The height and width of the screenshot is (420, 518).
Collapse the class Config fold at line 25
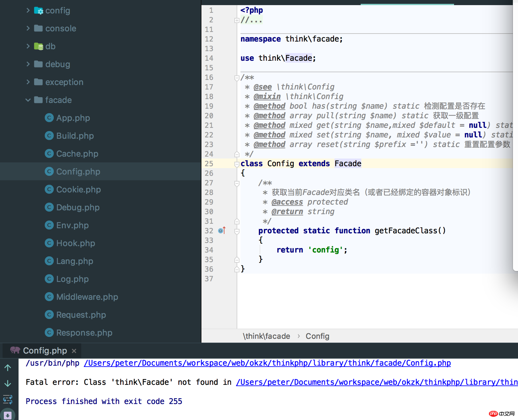pos(237,164)
